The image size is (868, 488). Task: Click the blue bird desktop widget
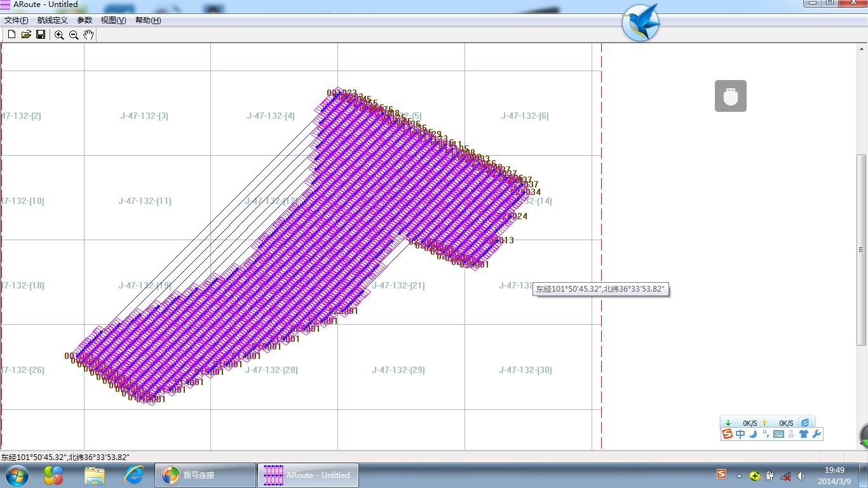(641, 23)
